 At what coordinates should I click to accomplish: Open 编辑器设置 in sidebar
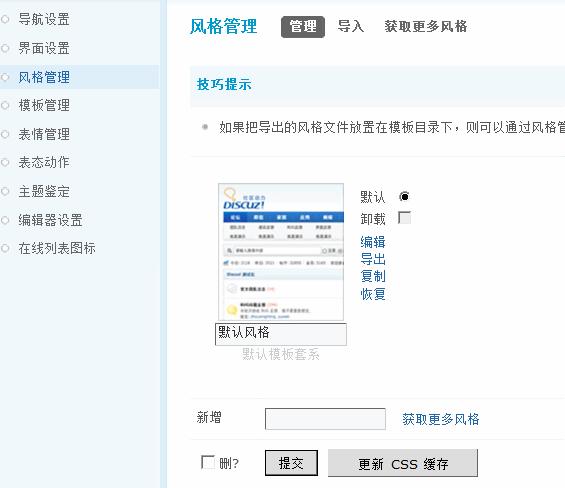click(x=50, y=220)
